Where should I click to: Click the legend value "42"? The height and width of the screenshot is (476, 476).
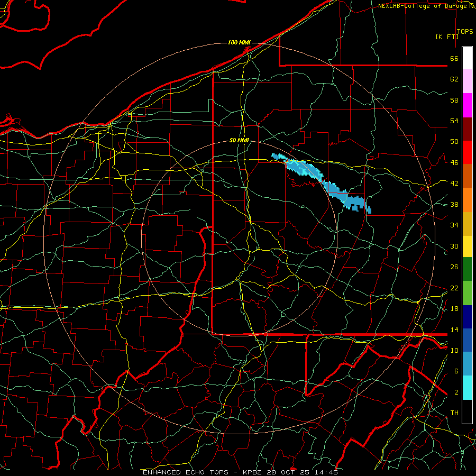tap(454, 184)
